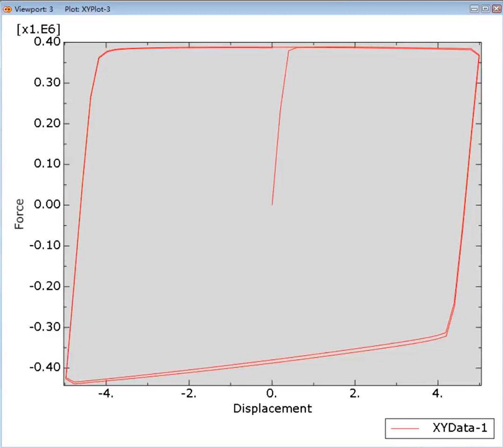Click the -0.40 tick label on Force axis
This screenshot has height=448, width=503.
point(45,367)
